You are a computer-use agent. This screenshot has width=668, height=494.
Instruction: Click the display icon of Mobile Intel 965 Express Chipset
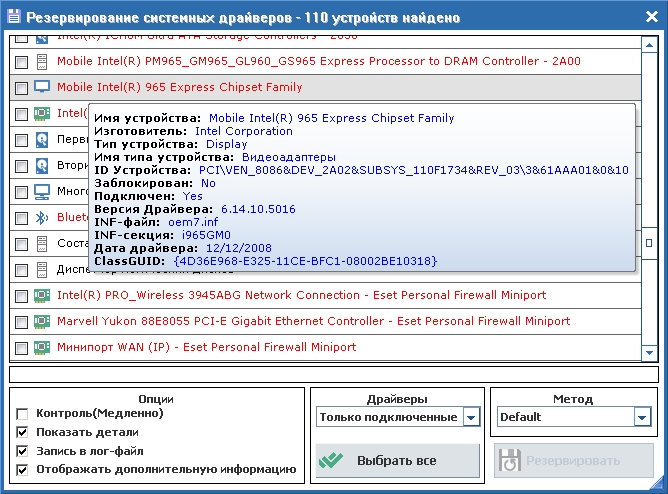pos(42,87)
